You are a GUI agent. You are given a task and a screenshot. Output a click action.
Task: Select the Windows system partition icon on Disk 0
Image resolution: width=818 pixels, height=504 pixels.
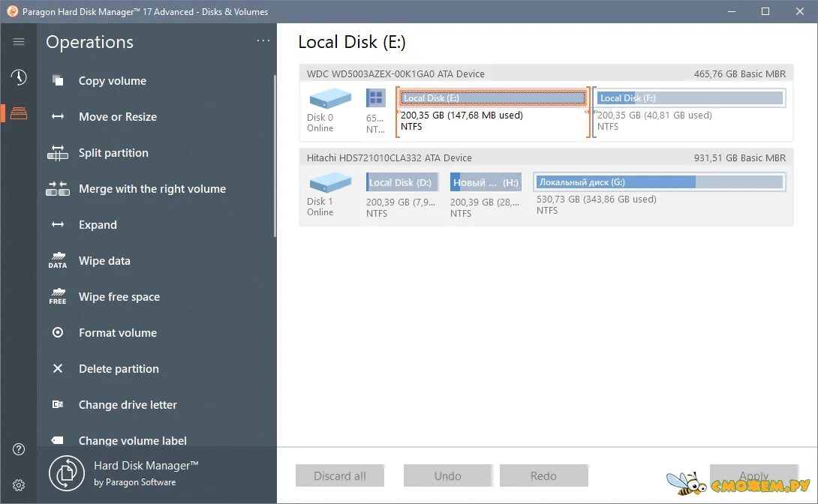pos(376,97)
